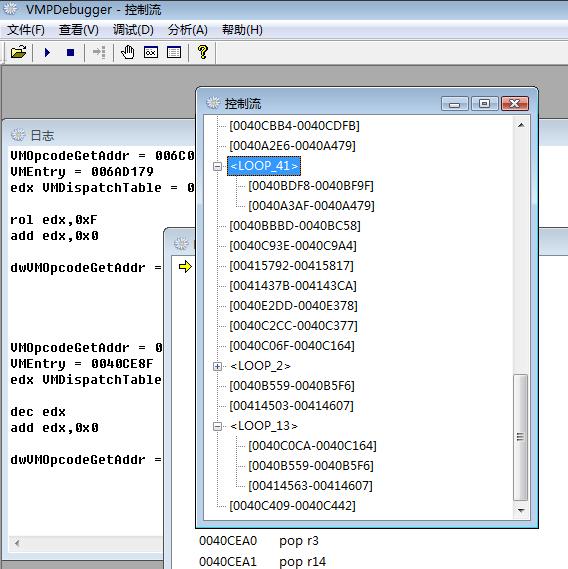The image size is (568, 569).
Task: Click the 0040CEA1 pop r14 instruction line
Action: click(262, 561)
